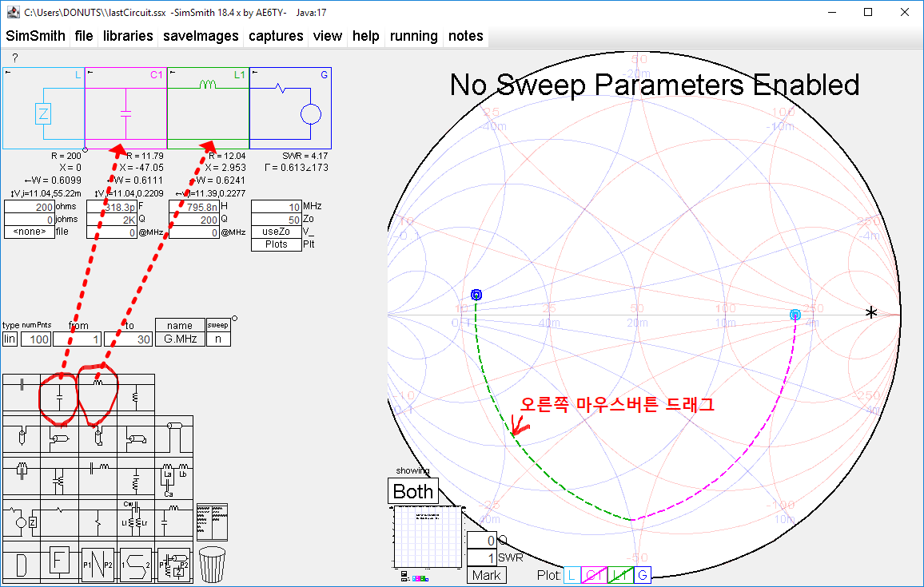The image size is (924, 587).
Task: Click the sweep name G.MHz field
Action: point(181,339)
